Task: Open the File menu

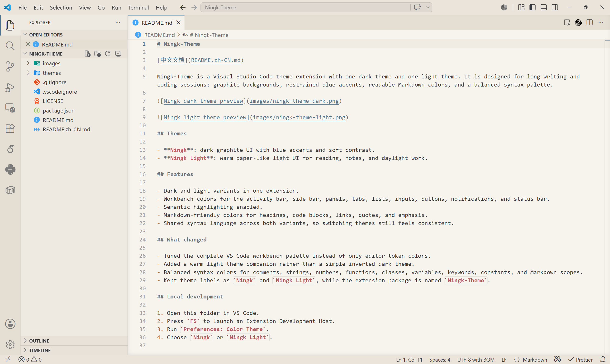Action: [x=23, y=8]
